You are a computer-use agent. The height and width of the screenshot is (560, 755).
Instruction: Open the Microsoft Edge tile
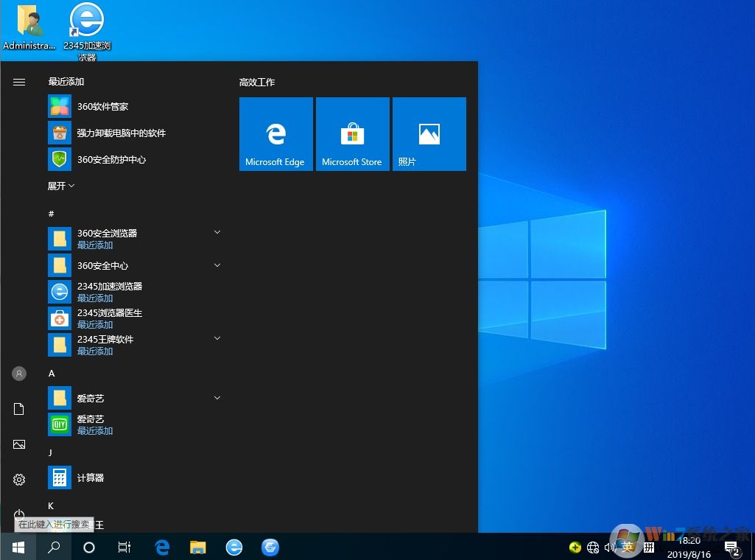tap(275, 133)
